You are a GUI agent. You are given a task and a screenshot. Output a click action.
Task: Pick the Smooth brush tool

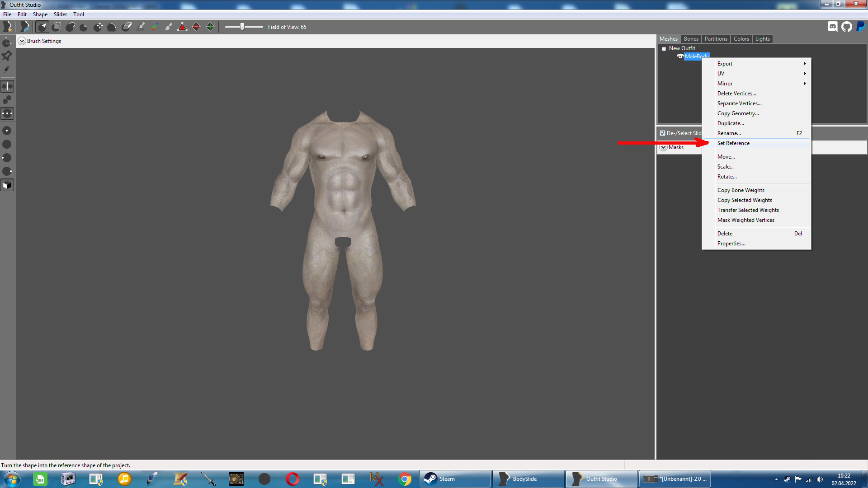point(112,27)
